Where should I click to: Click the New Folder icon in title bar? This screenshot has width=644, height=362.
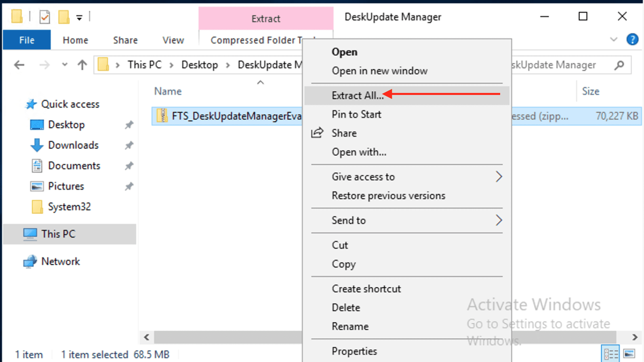coord(64,17)
